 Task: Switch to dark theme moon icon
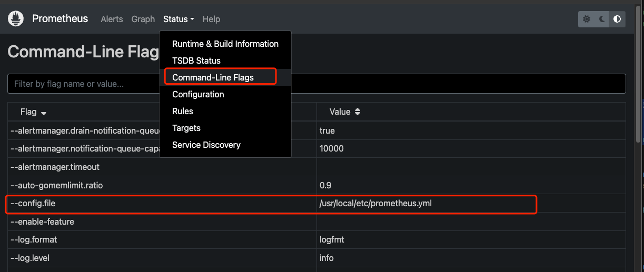pos(602,19)
